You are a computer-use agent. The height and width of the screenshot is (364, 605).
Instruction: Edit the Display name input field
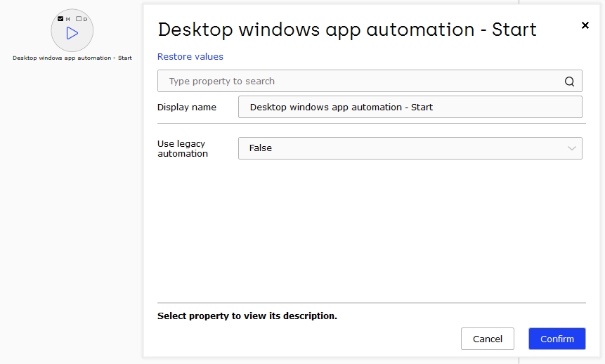(x=410, y=107)
